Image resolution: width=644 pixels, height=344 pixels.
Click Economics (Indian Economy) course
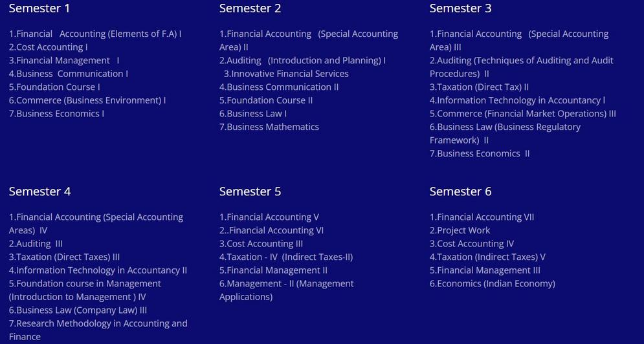point(493,283)
